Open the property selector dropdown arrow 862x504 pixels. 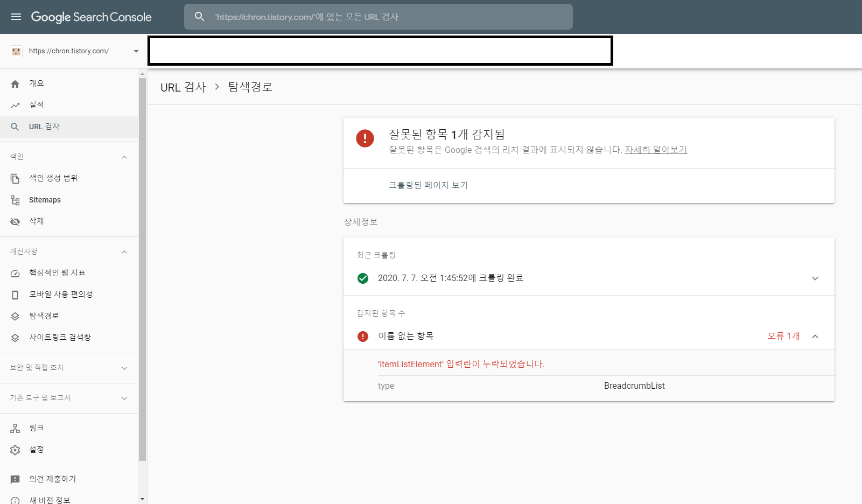[136, 51]
